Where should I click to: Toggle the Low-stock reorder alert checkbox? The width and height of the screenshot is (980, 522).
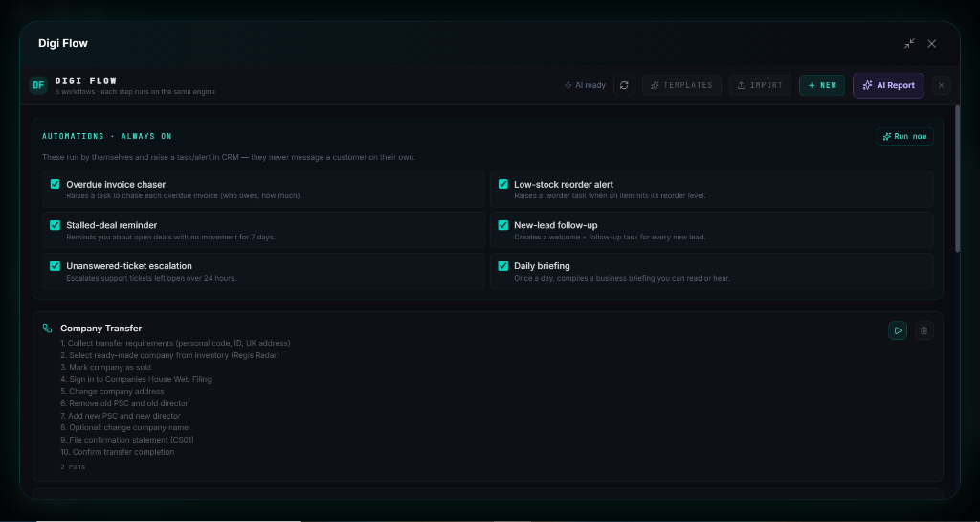(503, 184)
